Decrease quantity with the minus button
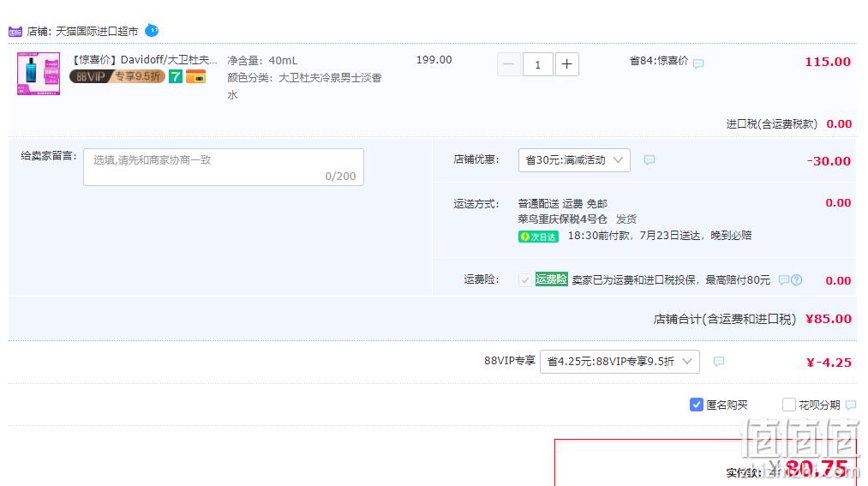This screenshot has height=486, width=868. pos(509,64)
